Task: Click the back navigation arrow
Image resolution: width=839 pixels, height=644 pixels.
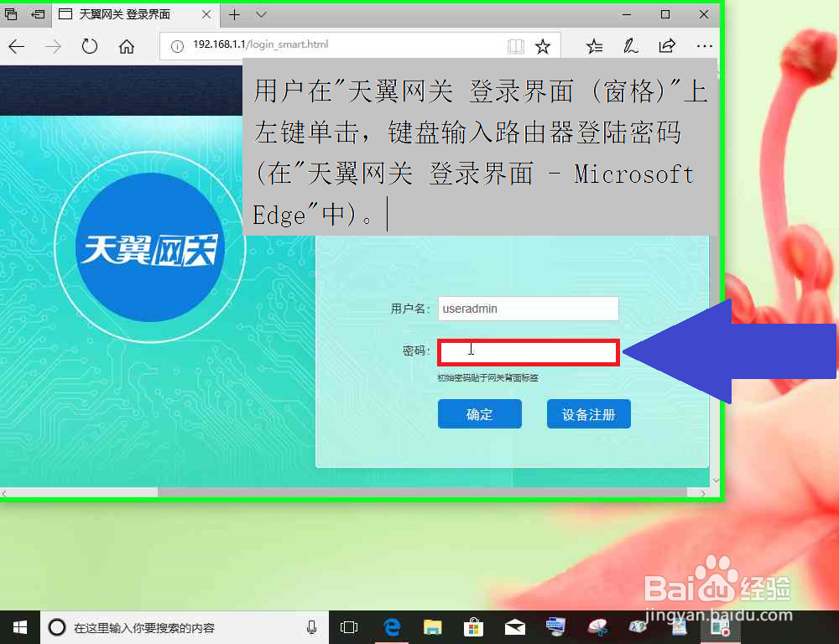Action: (16, 46)
